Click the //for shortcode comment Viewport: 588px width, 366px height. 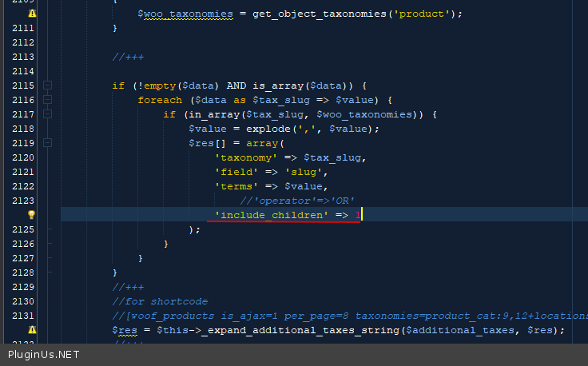coord(160,301)
